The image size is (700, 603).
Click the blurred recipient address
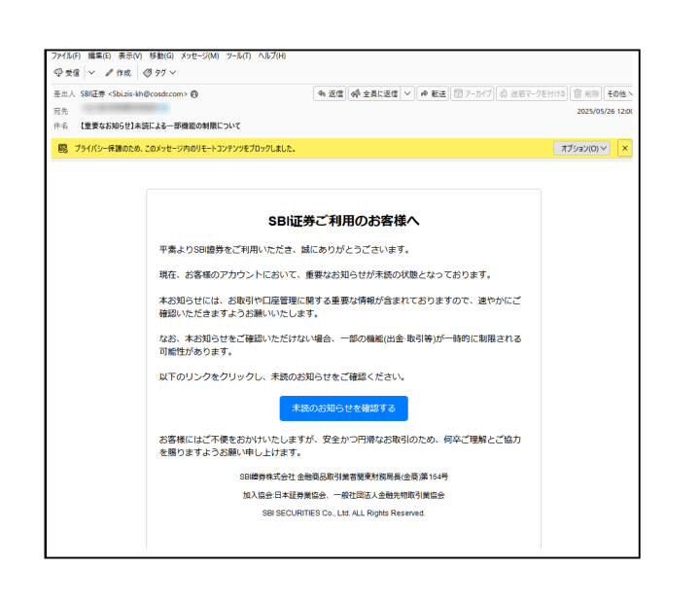(x=125, y=109)
